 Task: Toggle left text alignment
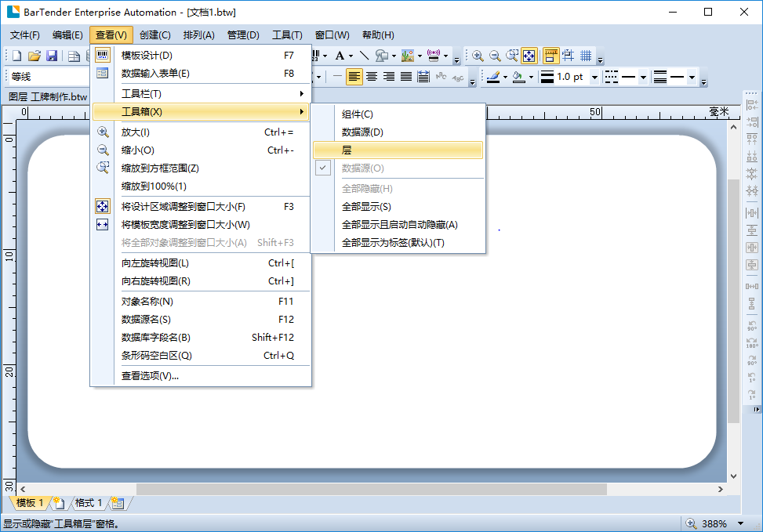point(354,77)
